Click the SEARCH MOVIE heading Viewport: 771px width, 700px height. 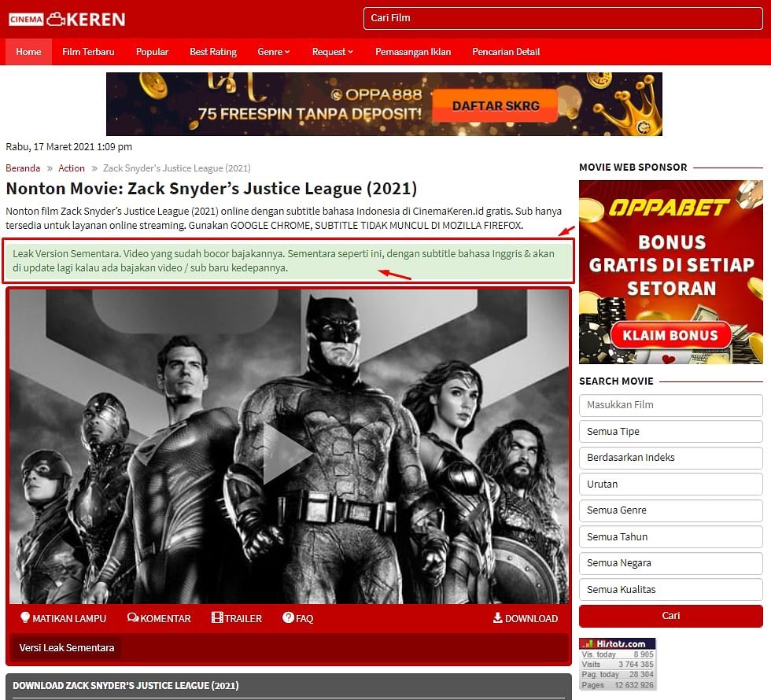pyautogui.click(x=616, y=381)
